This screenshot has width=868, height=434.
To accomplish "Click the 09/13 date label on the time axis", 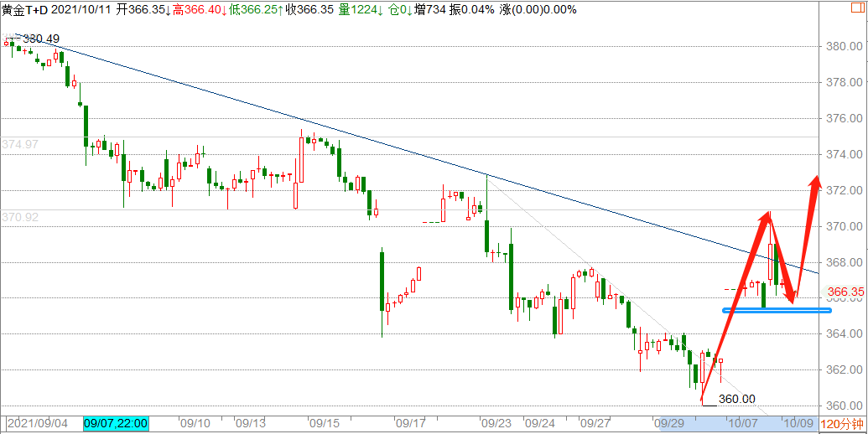I will pyautogui.click(x=250, y=425).
